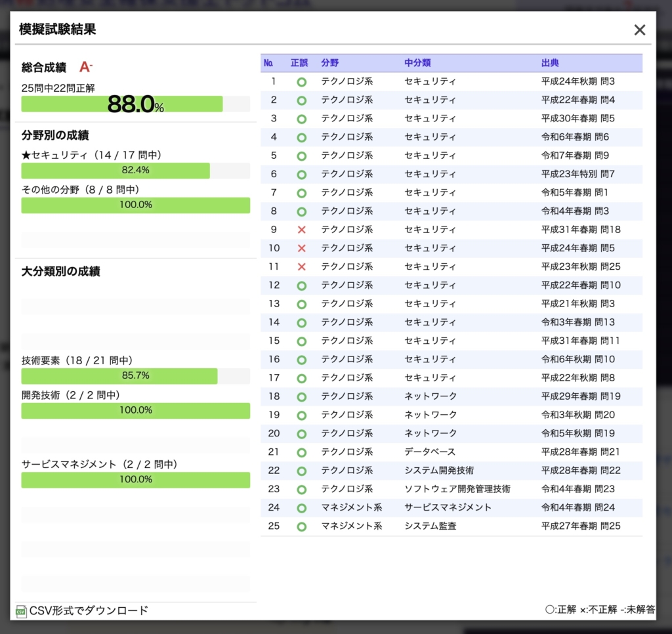672x634 pixels.
Task: Open source 平成24年秋期 問3
Action: 577,81
